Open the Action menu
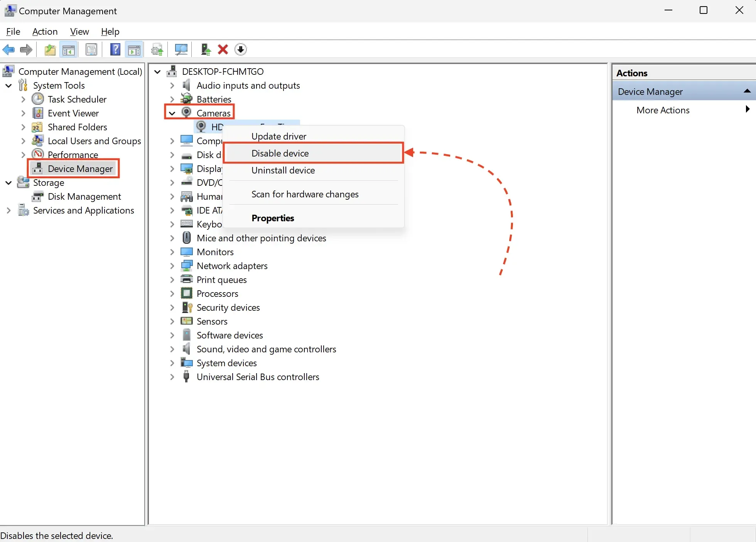 (45, 32)
